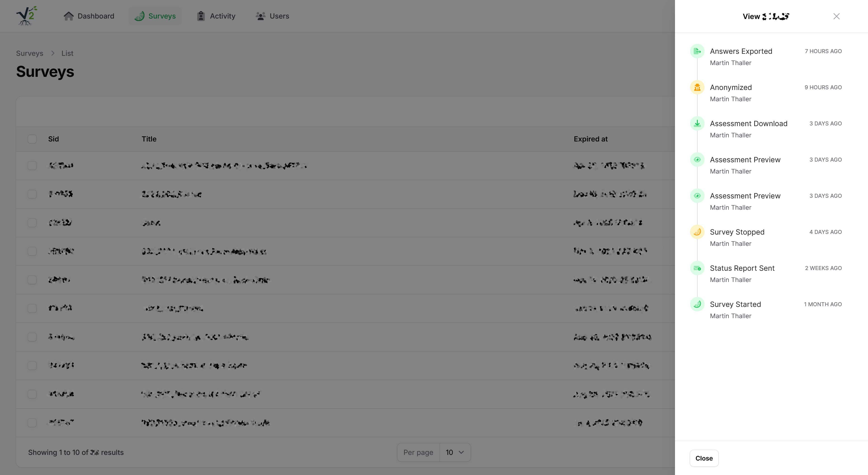868x475 pixels.
Task: Open the Users section
Action: pyautogui.click(x=272, y=16)
